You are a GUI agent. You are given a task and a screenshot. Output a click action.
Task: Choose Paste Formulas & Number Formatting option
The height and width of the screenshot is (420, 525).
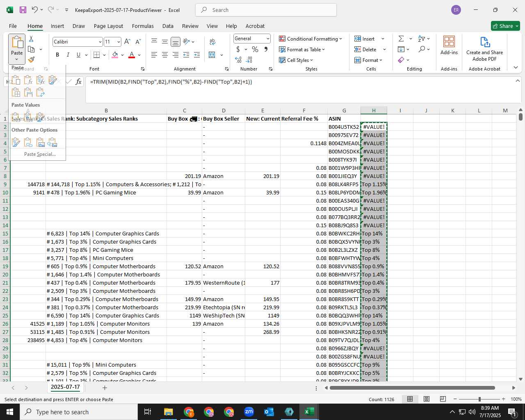(40, 80)
